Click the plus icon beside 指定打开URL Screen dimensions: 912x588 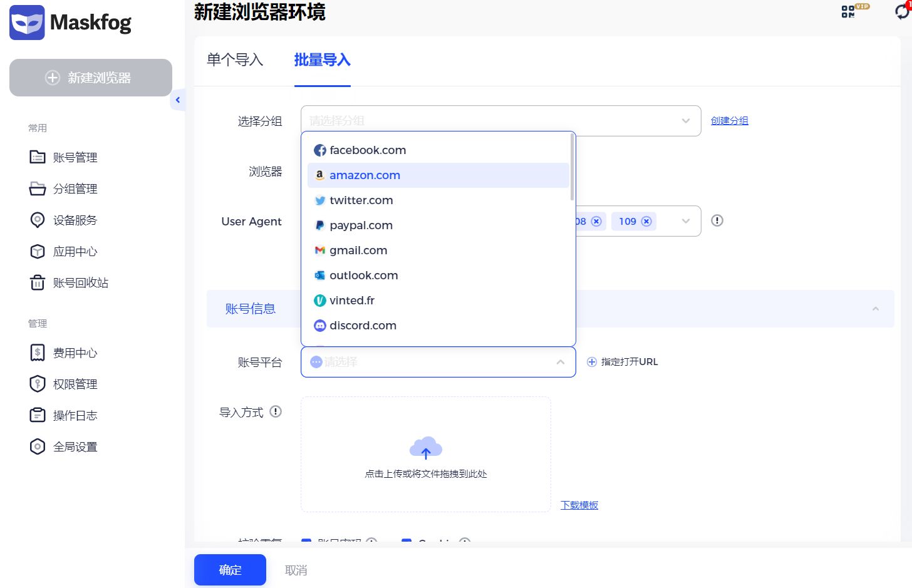point(591,362)
